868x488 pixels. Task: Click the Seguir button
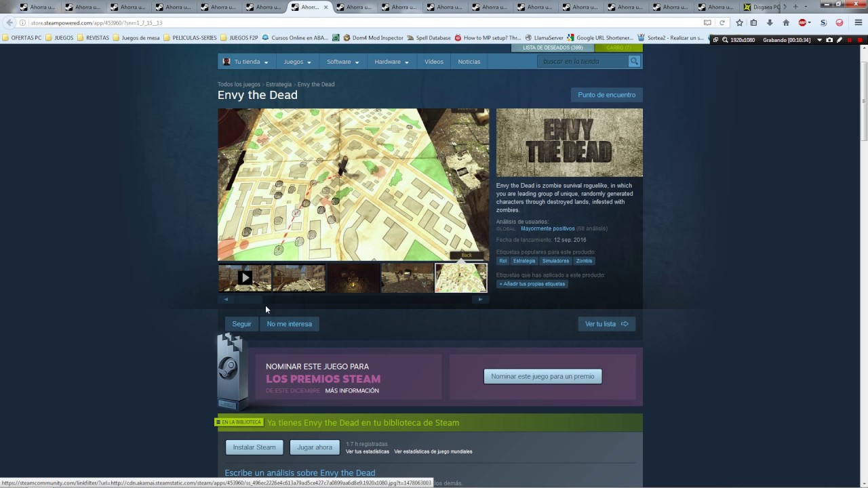point(241,324)
